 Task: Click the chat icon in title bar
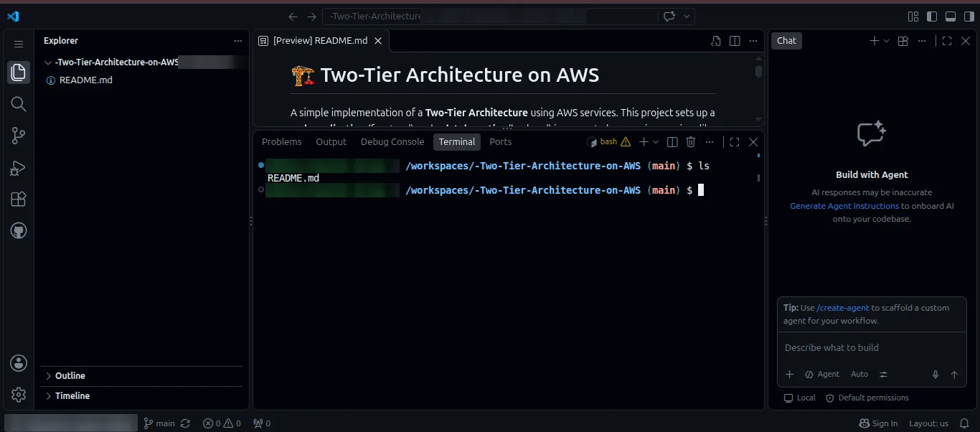(669, 17)
